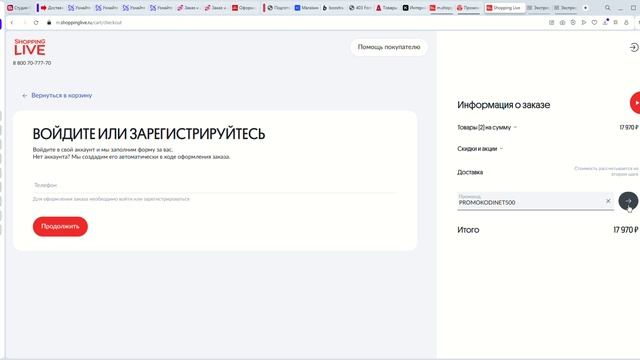Expand Товары (2) на сумму details

pos(487,127)
